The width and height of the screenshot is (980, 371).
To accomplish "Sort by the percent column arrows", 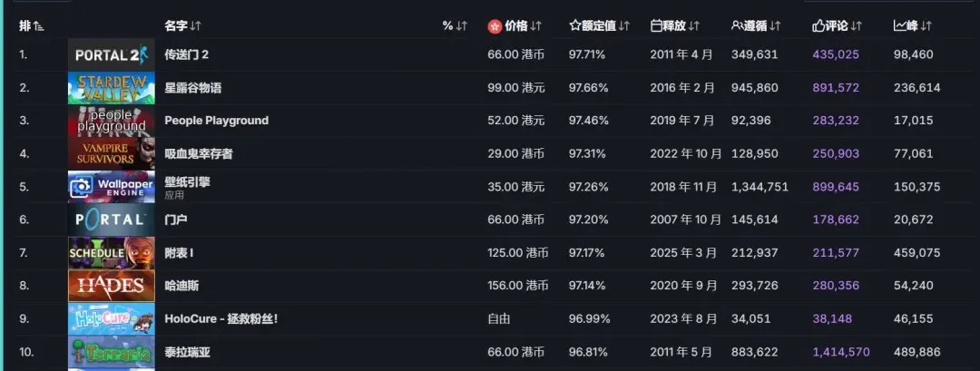I will [x=461, y=25].
